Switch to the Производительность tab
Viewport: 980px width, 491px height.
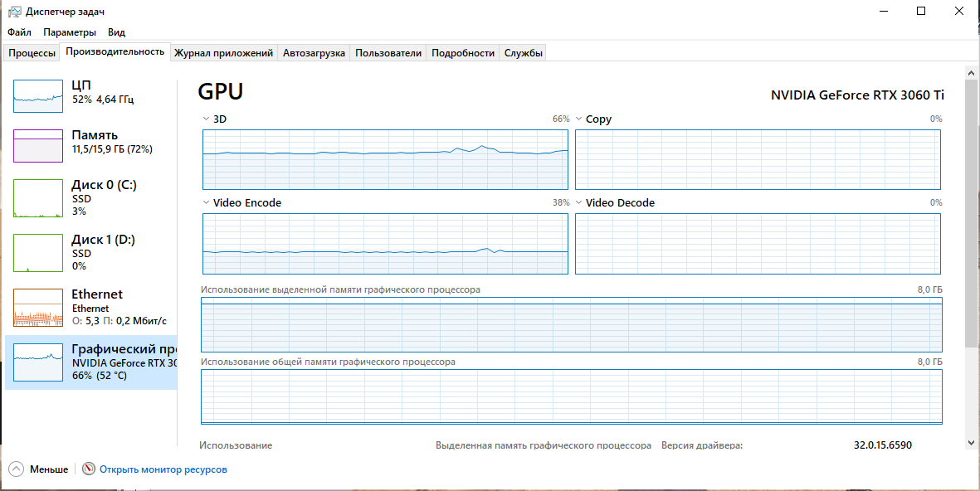pos(115,52)
